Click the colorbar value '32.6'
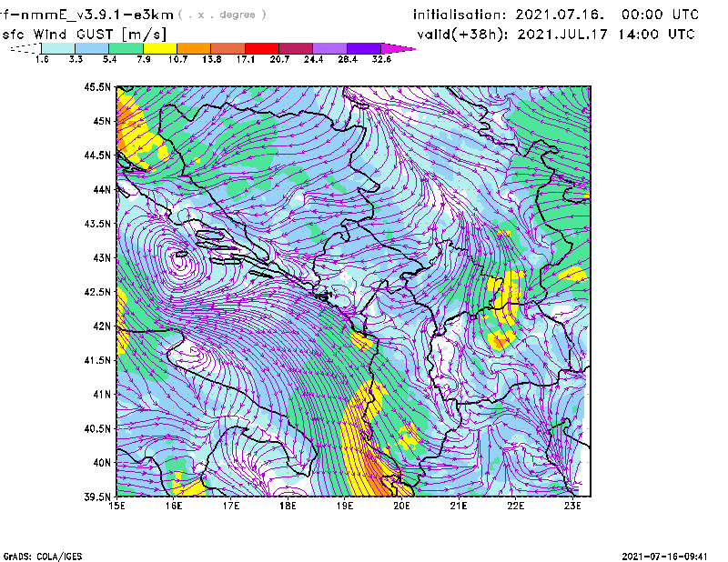728x562 pixels. [x=381, y=59]
